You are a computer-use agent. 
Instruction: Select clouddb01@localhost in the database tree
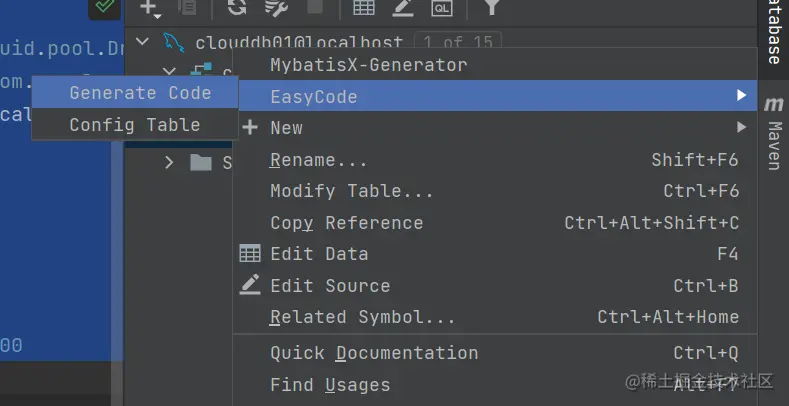click(299, 43)
